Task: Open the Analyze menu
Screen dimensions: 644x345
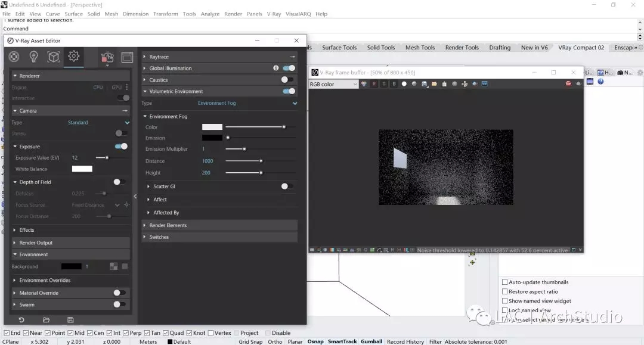Action: point(210,14)
